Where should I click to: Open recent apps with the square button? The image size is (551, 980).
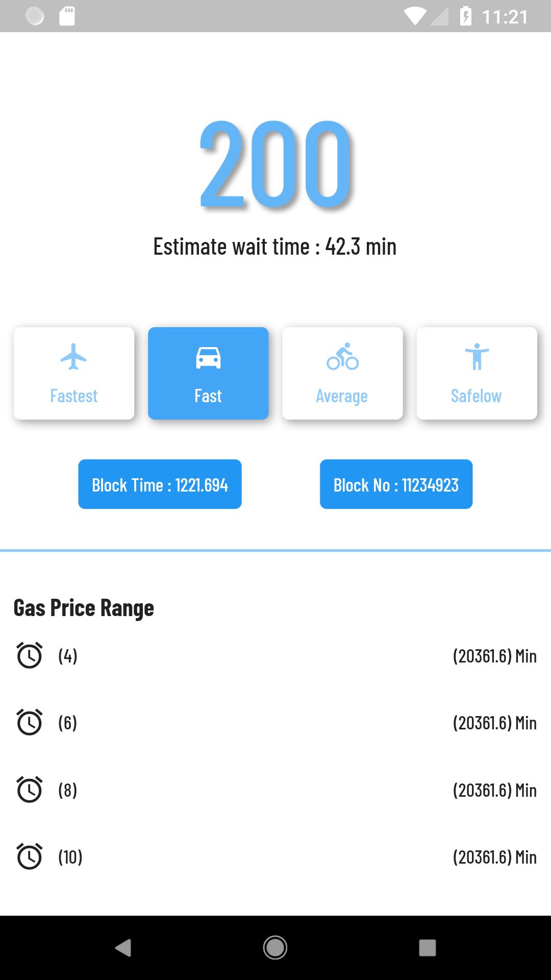[x=427, y=948]
